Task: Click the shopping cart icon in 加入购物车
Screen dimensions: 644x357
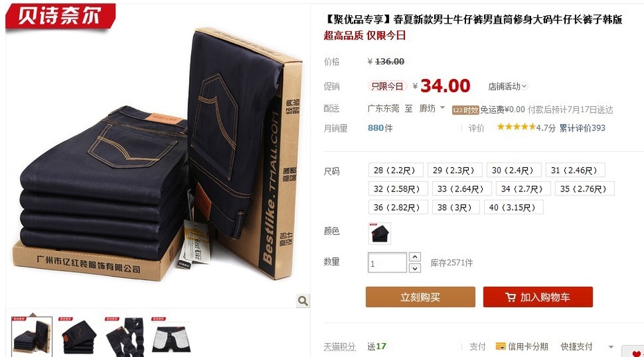Action: (x=510, y=297)
